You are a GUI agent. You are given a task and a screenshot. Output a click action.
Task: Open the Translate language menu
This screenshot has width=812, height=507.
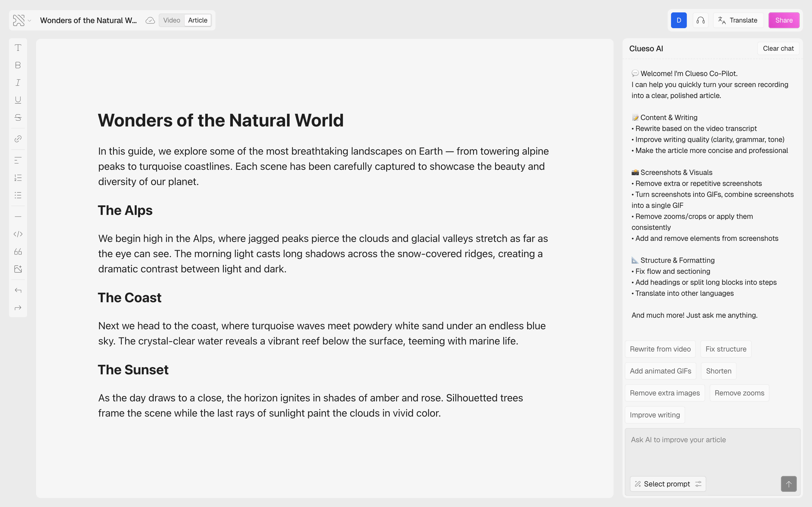[738, 20]
